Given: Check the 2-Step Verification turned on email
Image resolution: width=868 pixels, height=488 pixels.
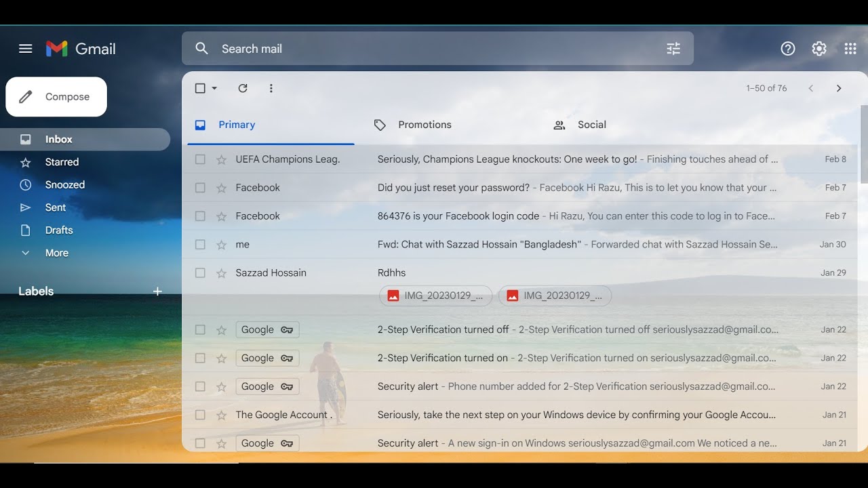Looking at the screenshot, I should 200,359.
